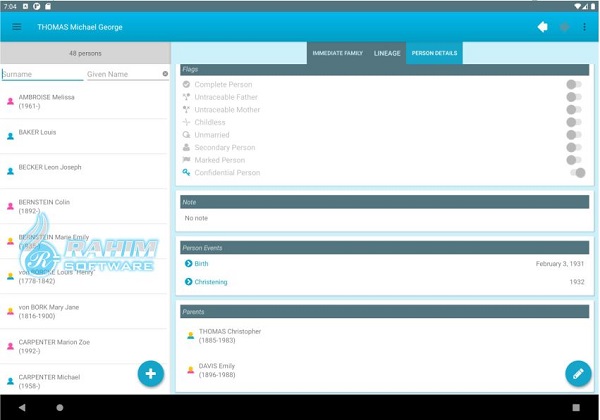This screenshot has height=420, width=600.
Task: Open the hamburger navigation menu
Action: pyautogui.click(x=16, y=27)
